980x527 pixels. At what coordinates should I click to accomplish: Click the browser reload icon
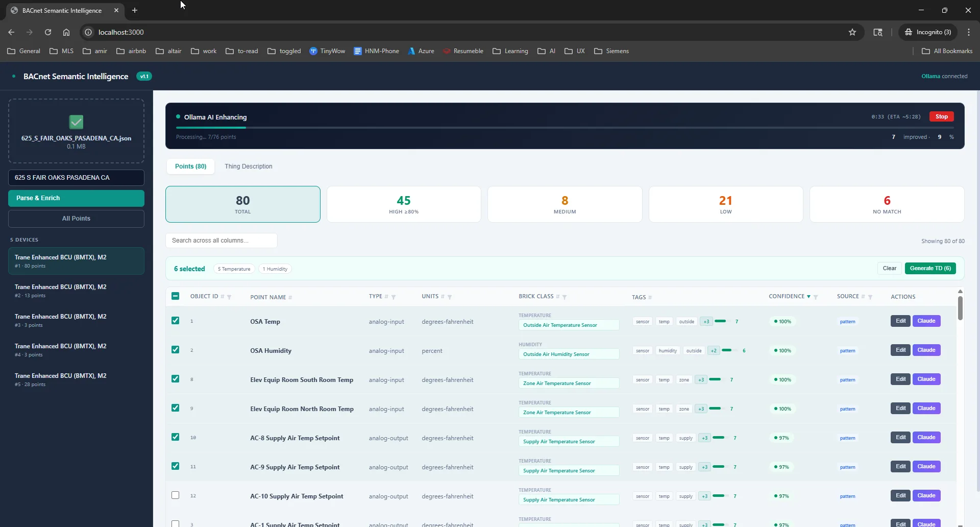[48, 32]
